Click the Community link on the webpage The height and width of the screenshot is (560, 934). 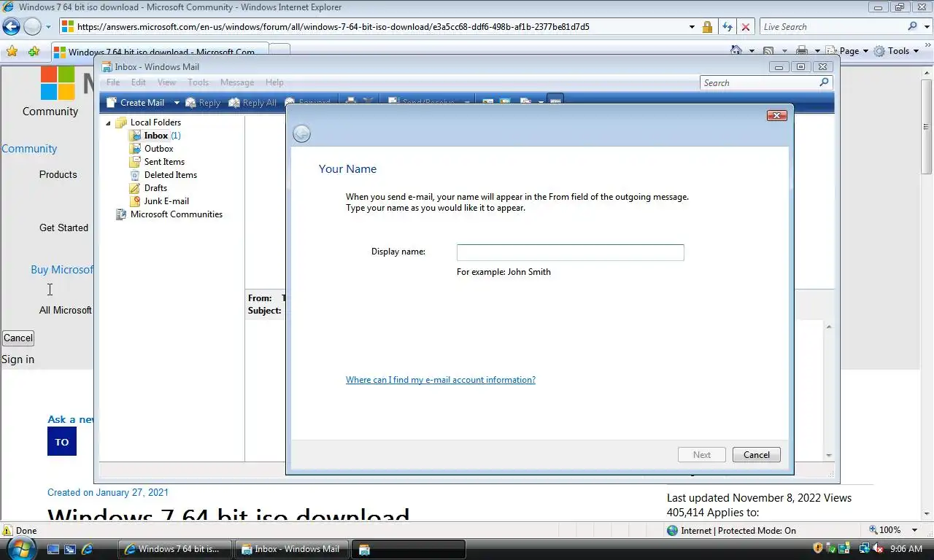[29, 149]
